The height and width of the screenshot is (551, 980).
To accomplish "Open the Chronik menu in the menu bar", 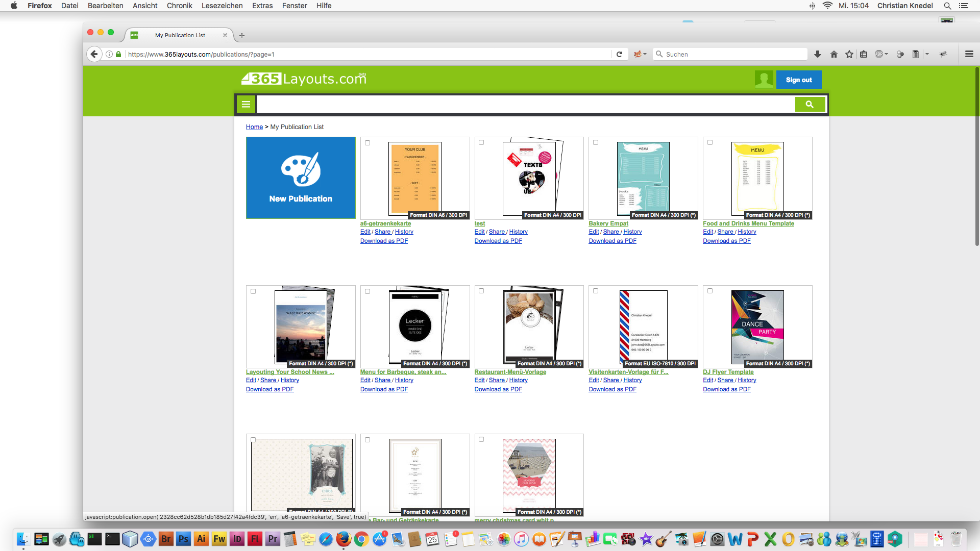I will [x=179, y=6].
